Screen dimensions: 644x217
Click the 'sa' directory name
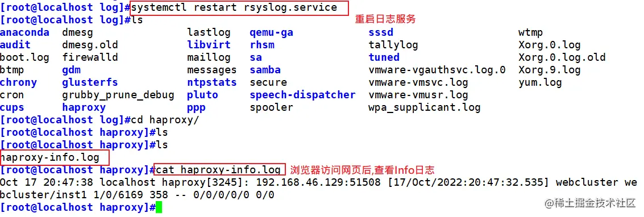[256, 57]
